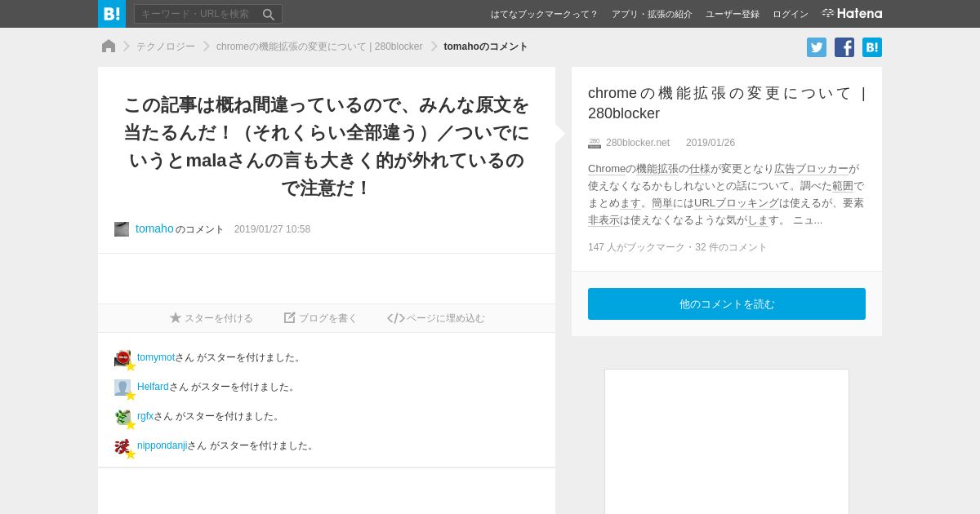Click nippondanji's avatar icon
The height and width of the screenshot is (514, 980).
point(122,445)
